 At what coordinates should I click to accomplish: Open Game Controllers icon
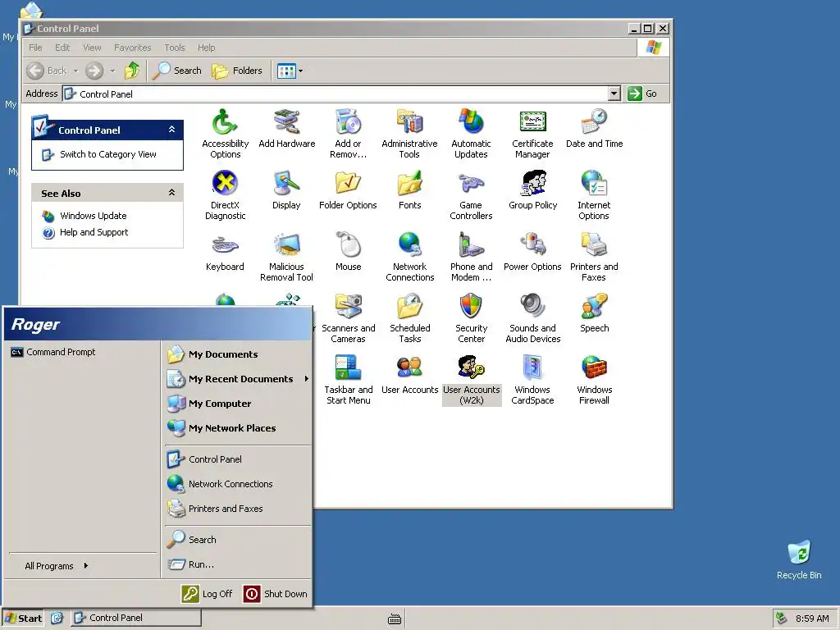(x=471, y=195)
